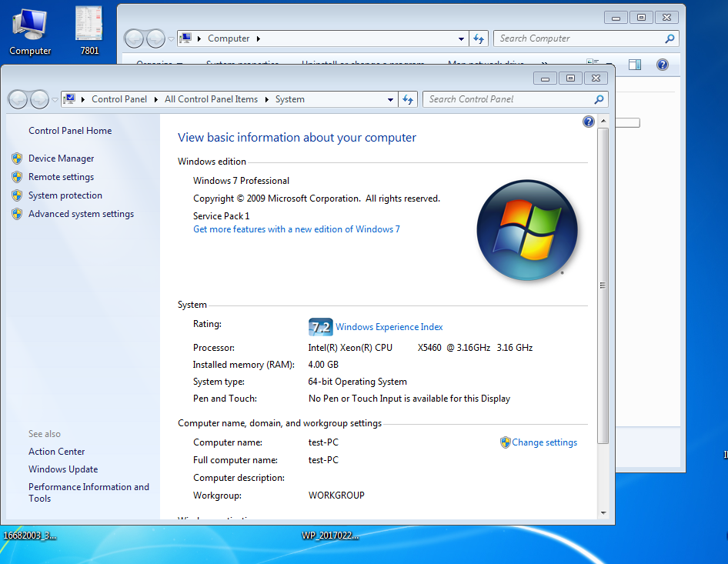Click the System window vertical scrollbar thumb
This screenshot has width=728, height=564.
coord(603,286)
